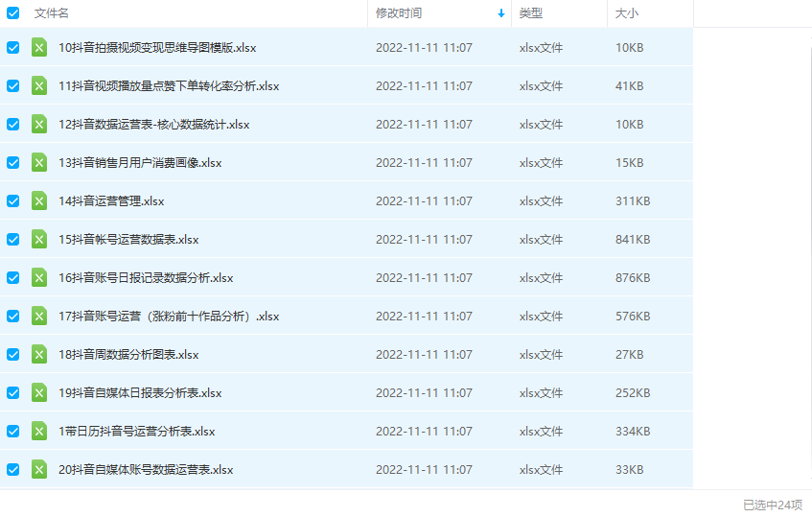The width and height of the screenshot is (812, 517).
Task: Click the 27KB size cell
Action: click(x=629, y=354)
